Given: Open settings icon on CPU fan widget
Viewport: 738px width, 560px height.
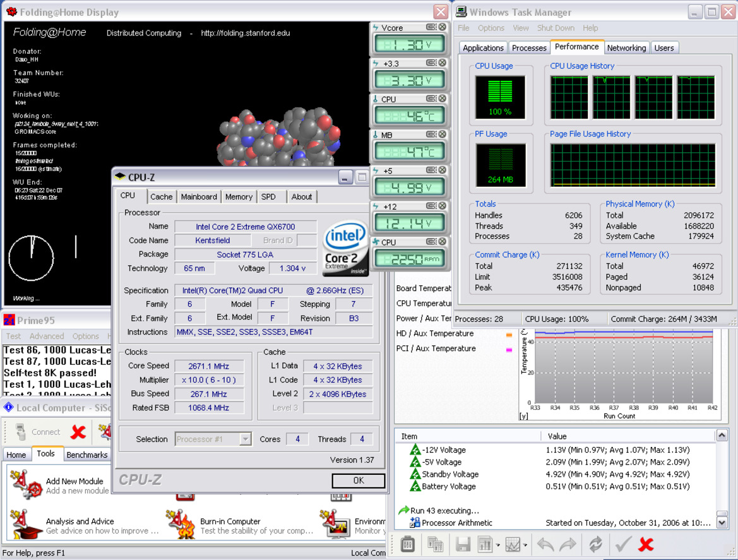Looking at the screenshot, I should [431, 242].
